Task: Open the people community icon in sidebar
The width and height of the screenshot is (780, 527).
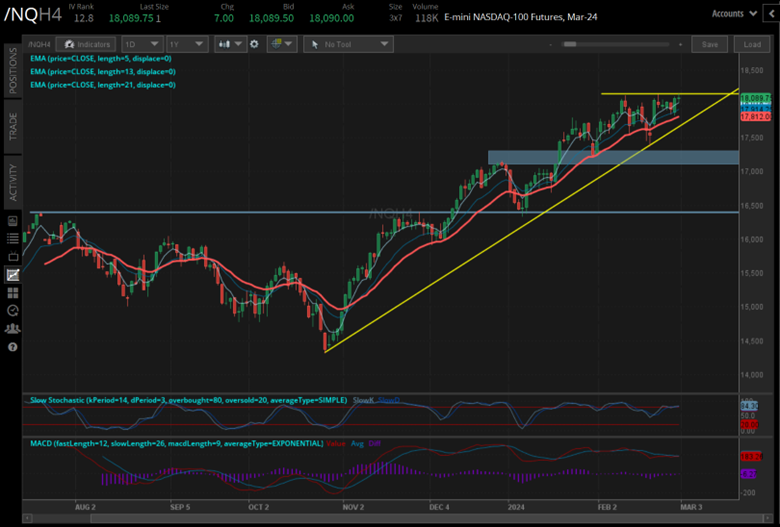Action: (12, 329)
